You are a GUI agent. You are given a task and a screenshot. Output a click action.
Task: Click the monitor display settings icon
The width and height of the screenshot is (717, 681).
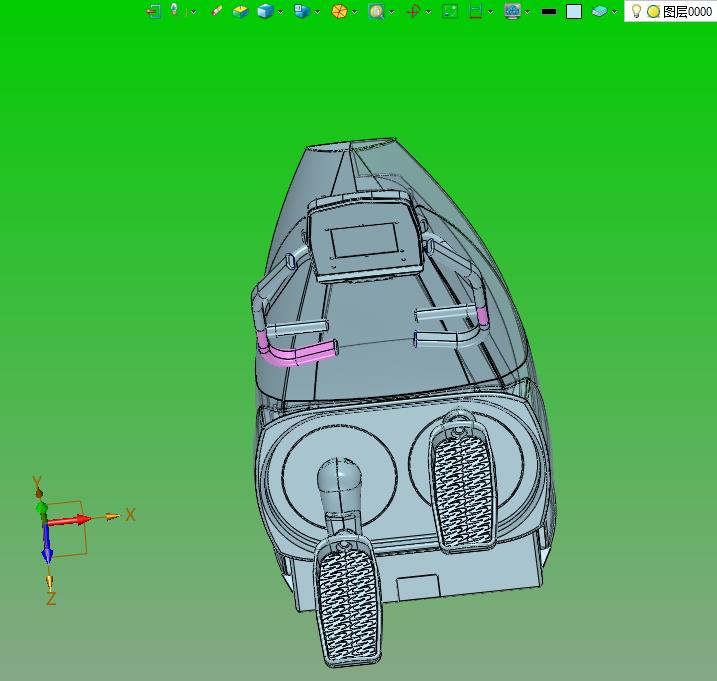513,11
